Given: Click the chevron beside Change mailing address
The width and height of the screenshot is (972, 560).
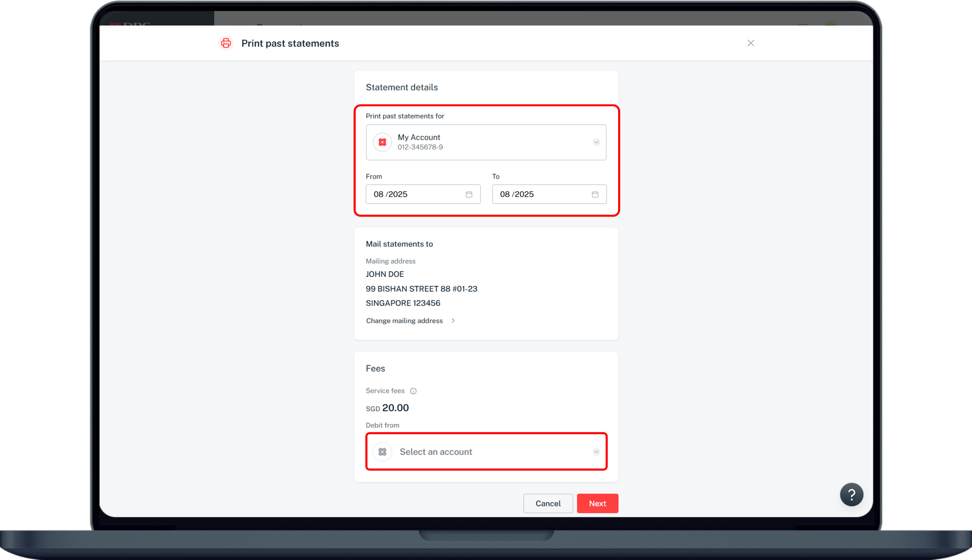Looking at the screenshot, I should [453, 320].
